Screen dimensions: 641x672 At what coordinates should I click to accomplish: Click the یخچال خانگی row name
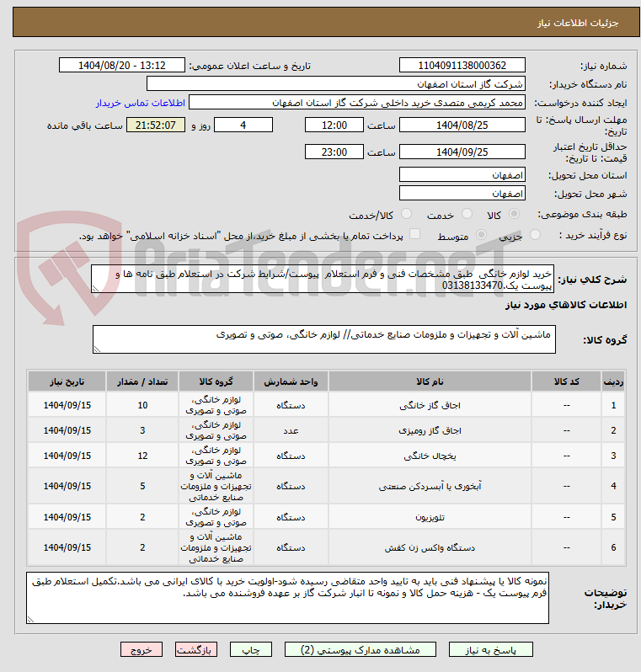coord(430,456)
